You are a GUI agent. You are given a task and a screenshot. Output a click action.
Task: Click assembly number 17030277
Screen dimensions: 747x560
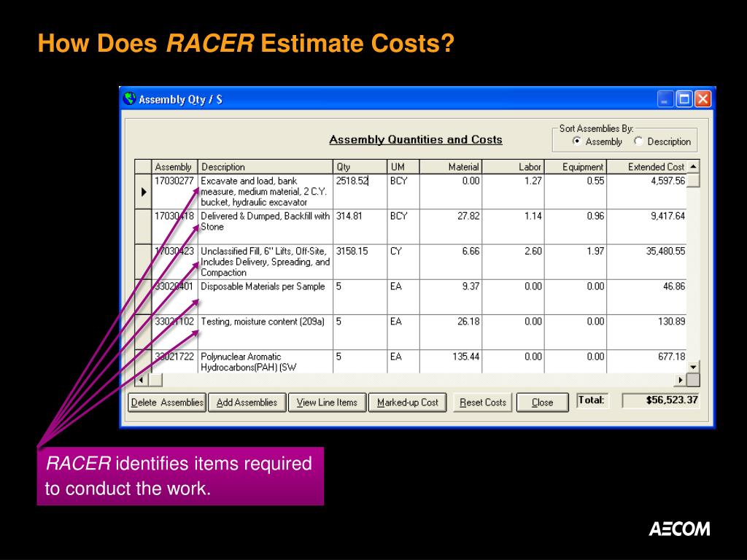click(174, 181)
